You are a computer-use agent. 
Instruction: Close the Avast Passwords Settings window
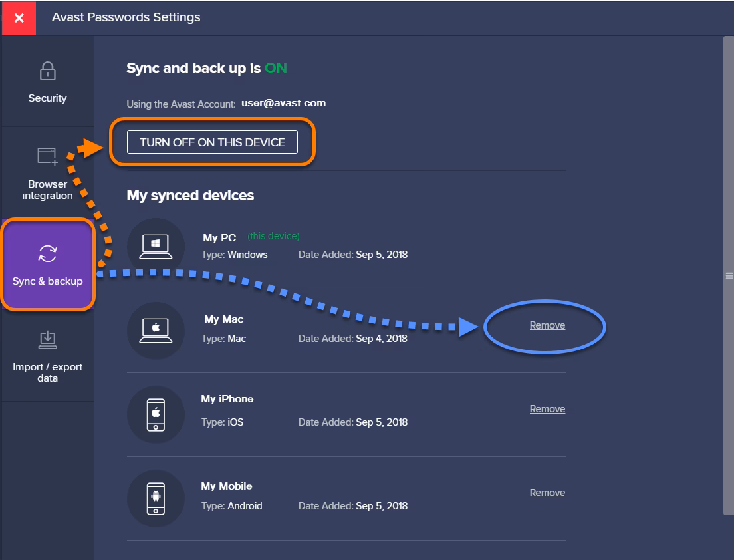click(x=19, y=18)
